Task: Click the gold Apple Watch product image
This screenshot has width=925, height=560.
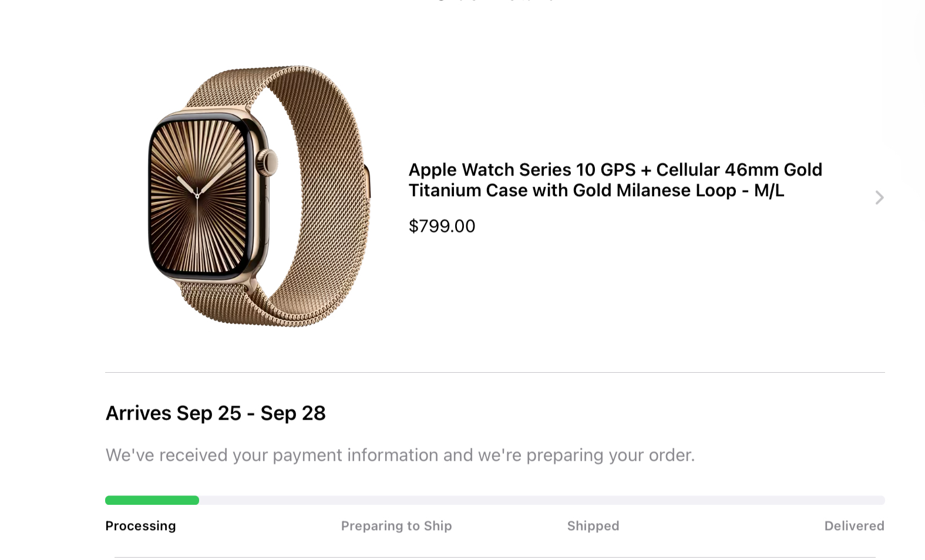Action: 258,196
